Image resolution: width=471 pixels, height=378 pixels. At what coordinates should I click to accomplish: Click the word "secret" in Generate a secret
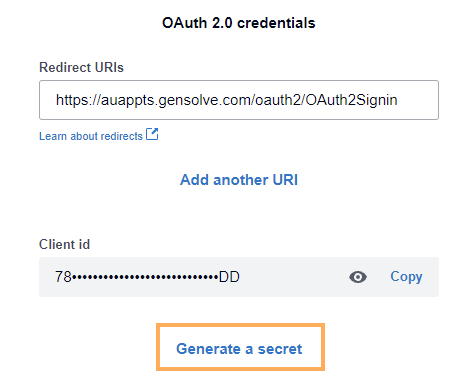tap(280, 349)
